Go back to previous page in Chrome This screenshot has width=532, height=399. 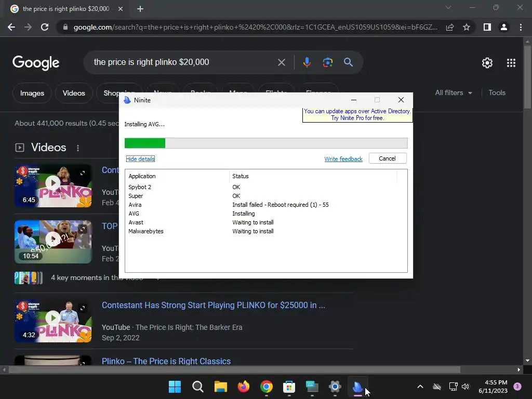click(11, 27)
